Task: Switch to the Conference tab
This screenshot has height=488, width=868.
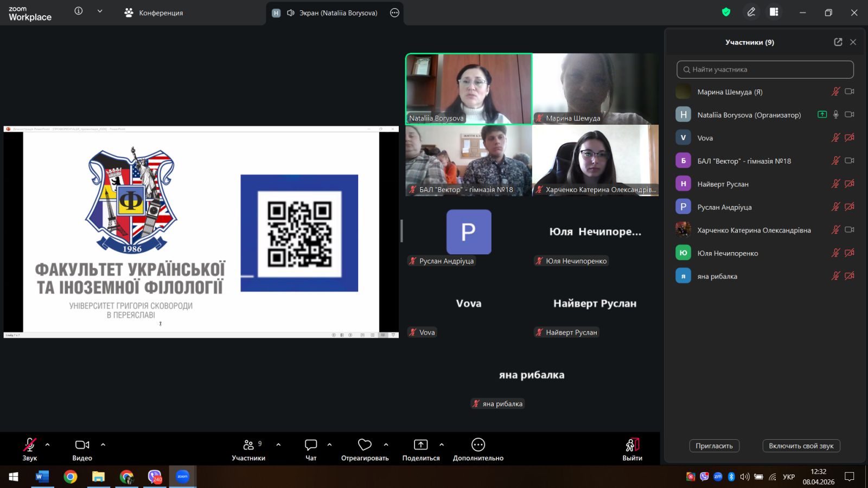Action: pyautogui.click(x=154, y=13)
